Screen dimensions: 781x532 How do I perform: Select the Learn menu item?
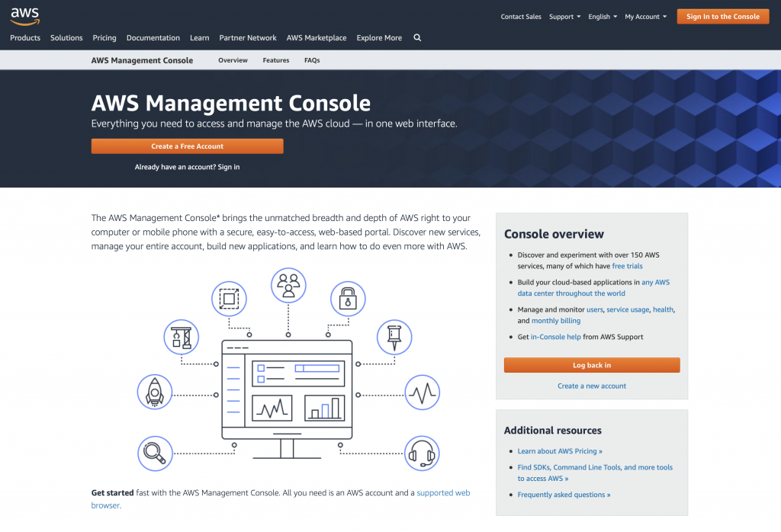[x=199, y=38]
